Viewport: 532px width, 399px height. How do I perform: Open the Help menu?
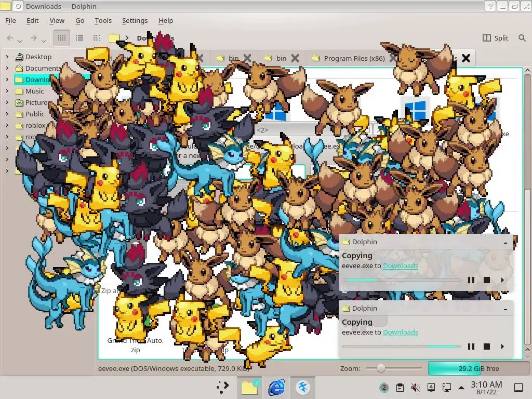(x=166, y=20)
